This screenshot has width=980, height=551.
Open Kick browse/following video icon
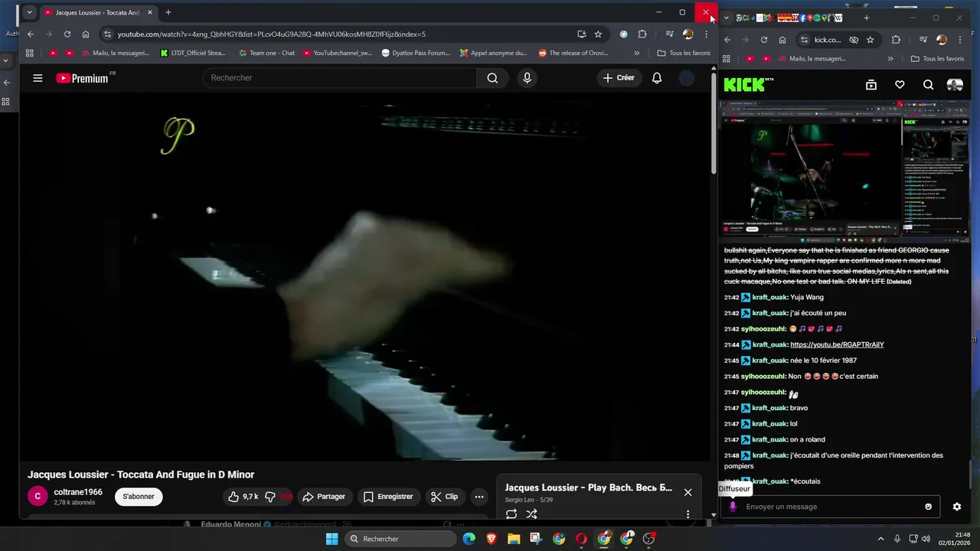point(871,85)
